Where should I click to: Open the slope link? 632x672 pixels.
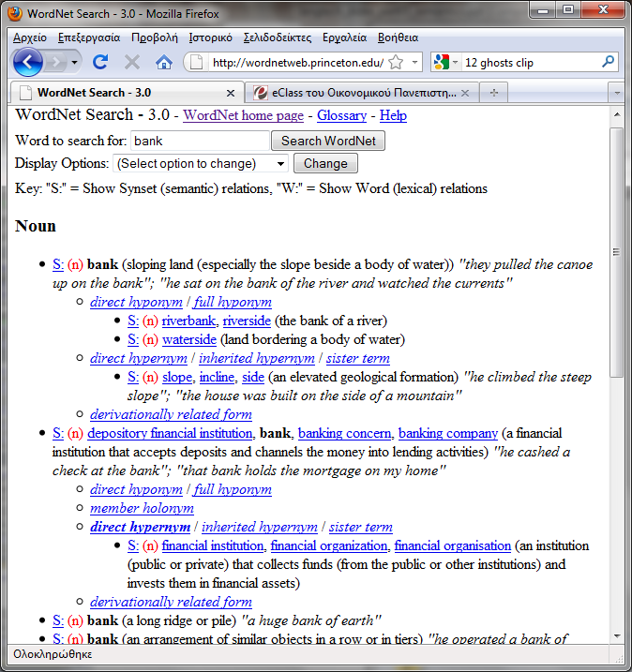177,377
